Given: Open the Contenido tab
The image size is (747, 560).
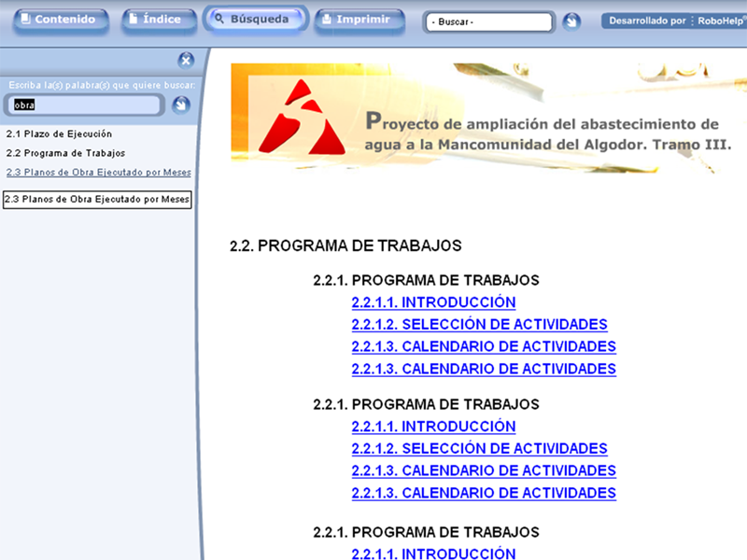Looking at the screenshot, I should coord(61,20).
